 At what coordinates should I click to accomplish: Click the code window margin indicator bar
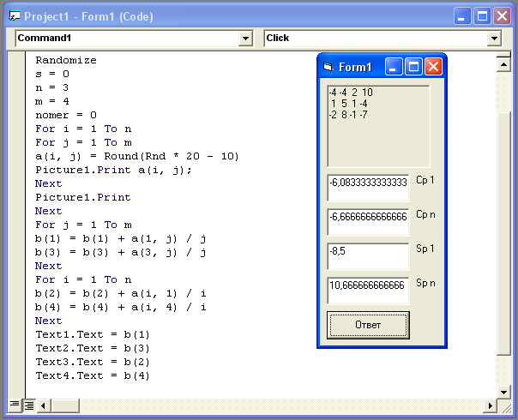coord(15,225)
